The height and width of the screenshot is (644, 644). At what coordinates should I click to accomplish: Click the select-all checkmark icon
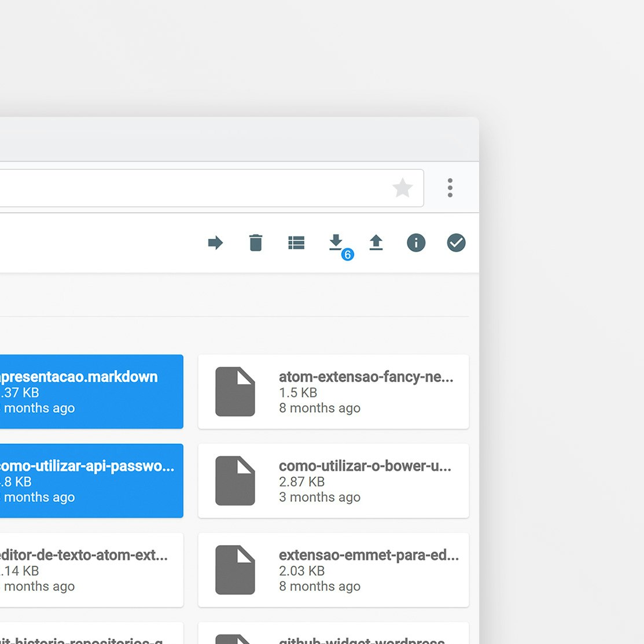(456, 243)
